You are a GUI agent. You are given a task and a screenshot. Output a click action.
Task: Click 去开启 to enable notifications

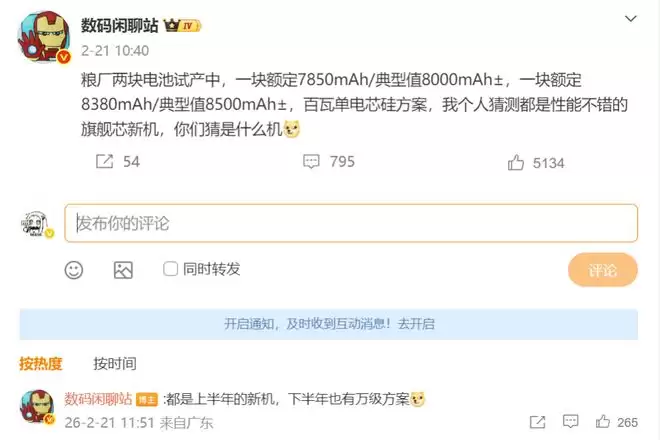pyautogui.click(x=416, y=324)
